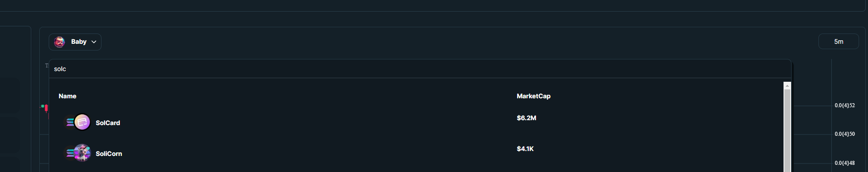The image size is (868, 172).
Task: Click the Solana logo beside SolCard
Action: click(x=70, y=122)
